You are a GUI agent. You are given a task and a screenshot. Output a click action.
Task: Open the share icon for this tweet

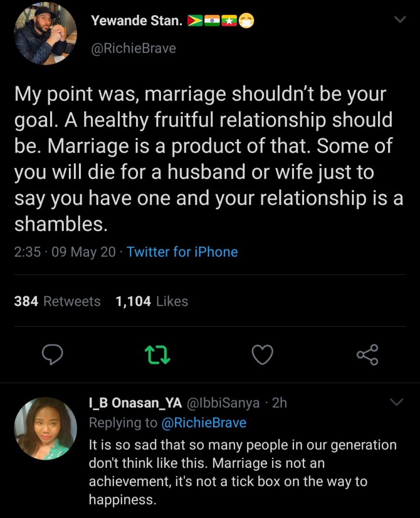coord(367,354)
